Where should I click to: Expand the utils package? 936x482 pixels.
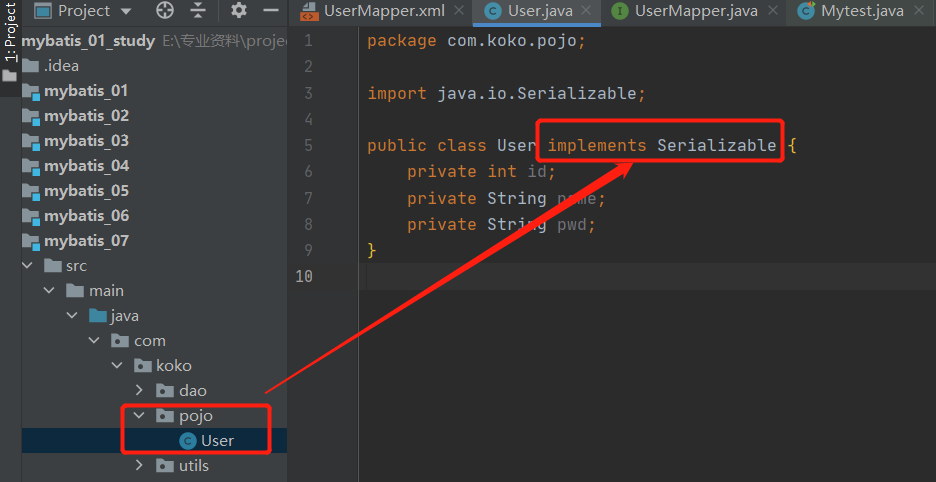(139, 465)
